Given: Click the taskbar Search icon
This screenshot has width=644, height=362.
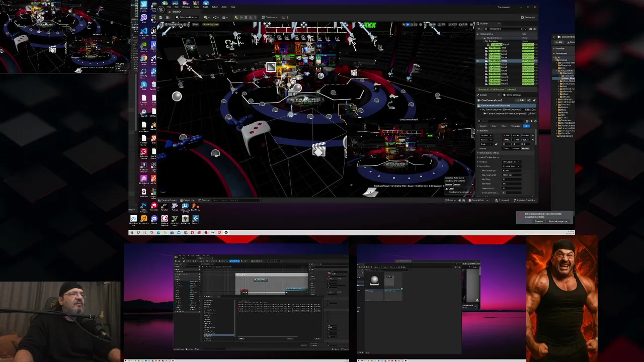Looking at the screenshot, I should 138,232.
